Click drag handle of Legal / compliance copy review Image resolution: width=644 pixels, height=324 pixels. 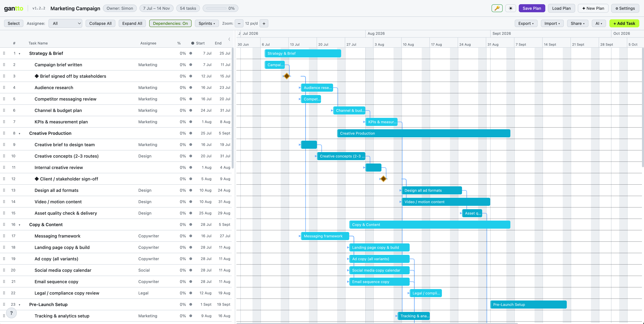[x=4, y=293]
